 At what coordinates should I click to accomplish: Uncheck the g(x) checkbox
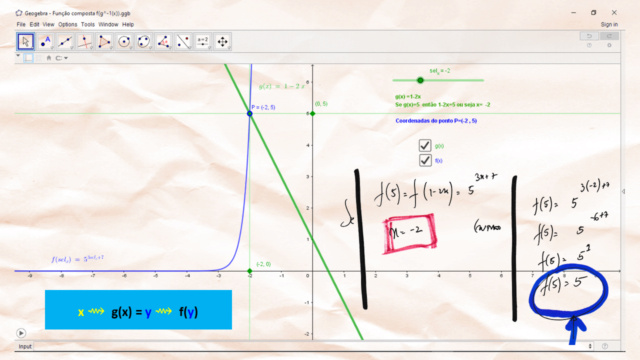click(425, 145)
